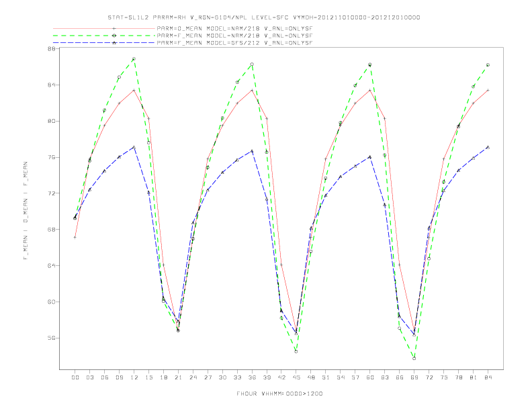Click the 09 forecast hour tick label
This screenshot has height=411, width=532.
pyautogui.click(x=119, y=377)
